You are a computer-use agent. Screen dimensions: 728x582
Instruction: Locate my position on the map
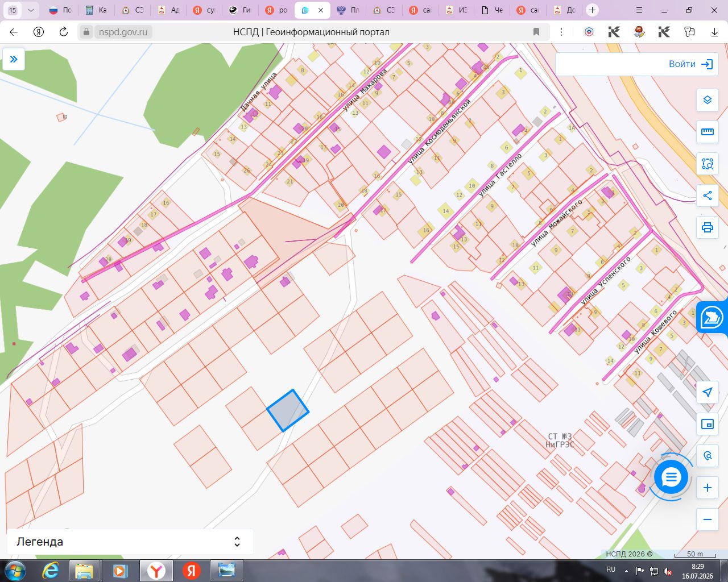[x=708, y=392]
